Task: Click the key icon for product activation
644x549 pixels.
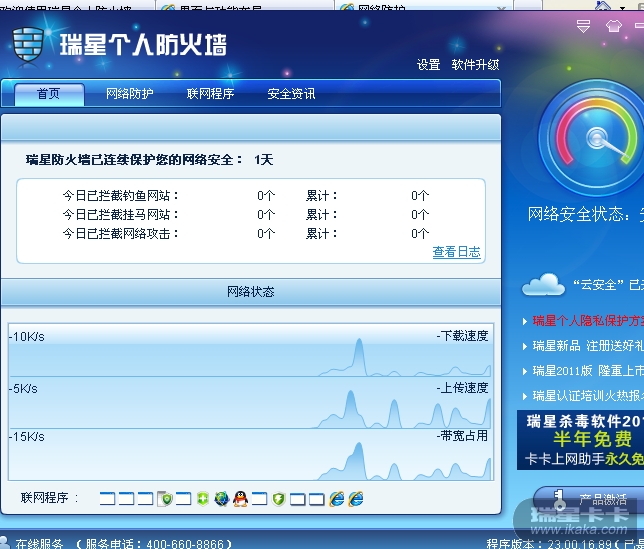Action: pyautogui.click(x=559, y=500)
